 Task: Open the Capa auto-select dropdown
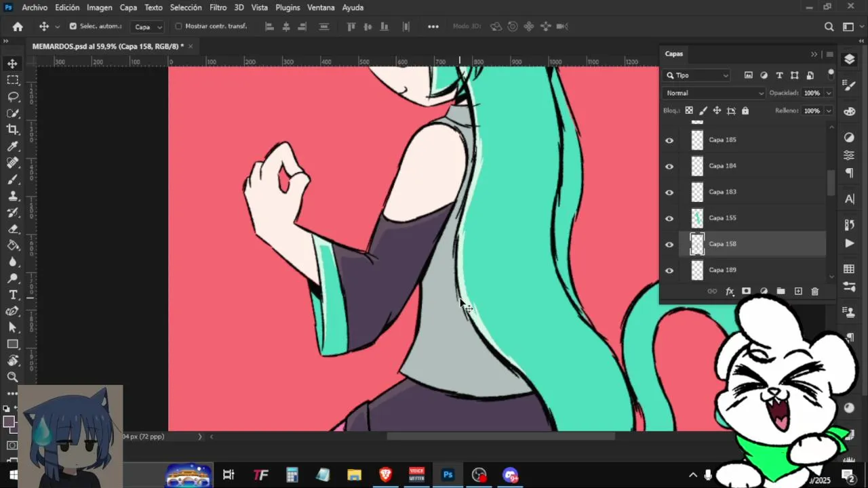click(x=149, y=27)
